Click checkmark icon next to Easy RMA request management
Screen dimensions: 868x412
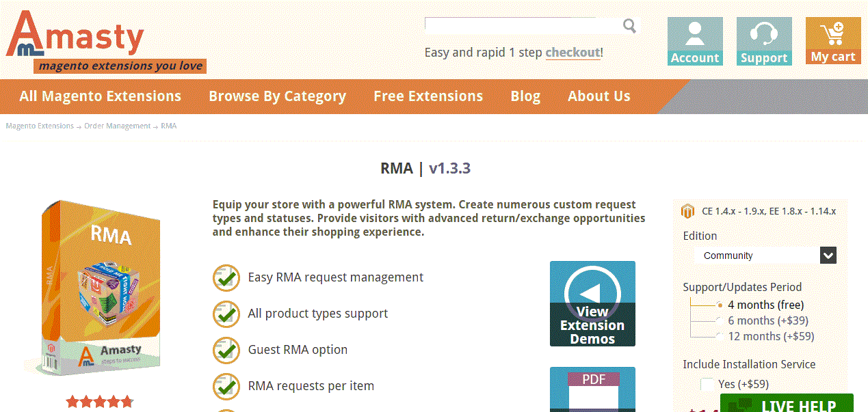[x=226, y=278]
